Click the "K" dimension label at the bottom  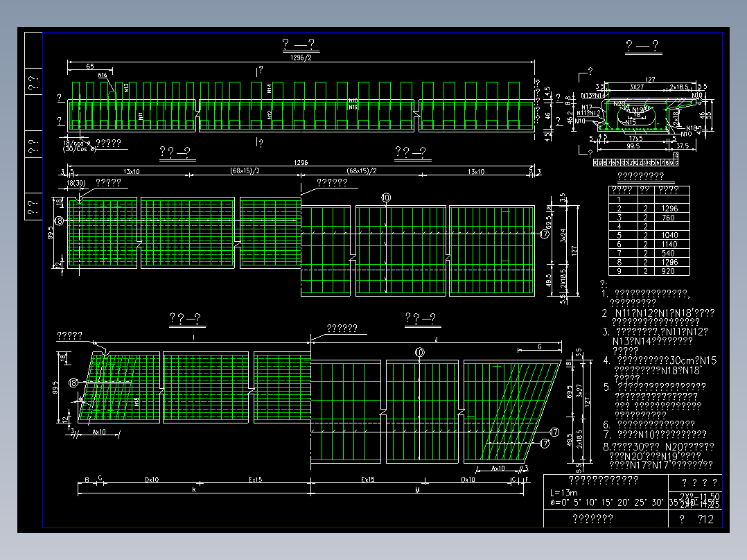194,489
